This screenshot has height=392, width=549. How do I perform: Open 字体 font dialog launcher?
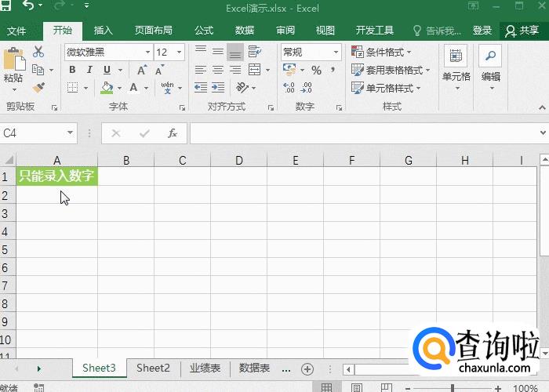tap(182, 108)
